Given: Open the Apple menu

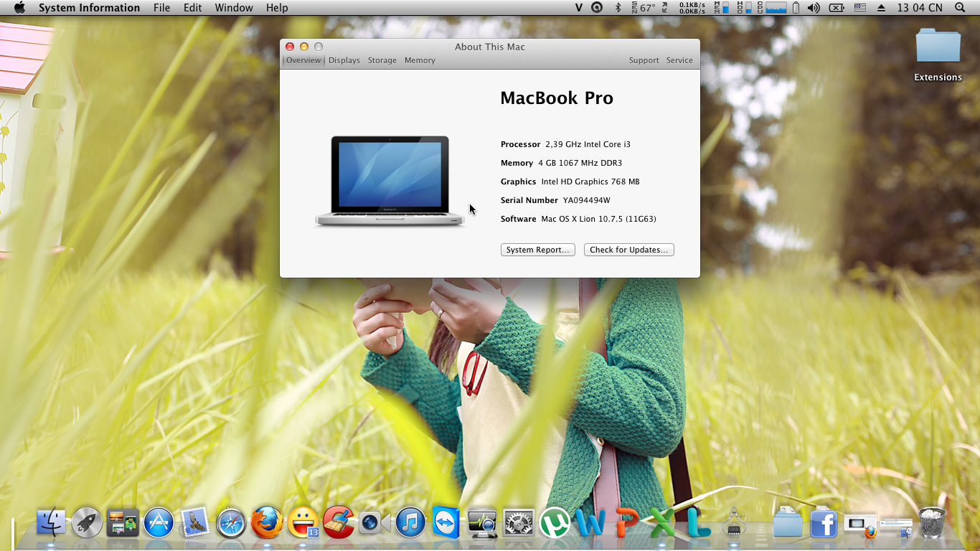Looking at the screenshot, I should [19, 8].
